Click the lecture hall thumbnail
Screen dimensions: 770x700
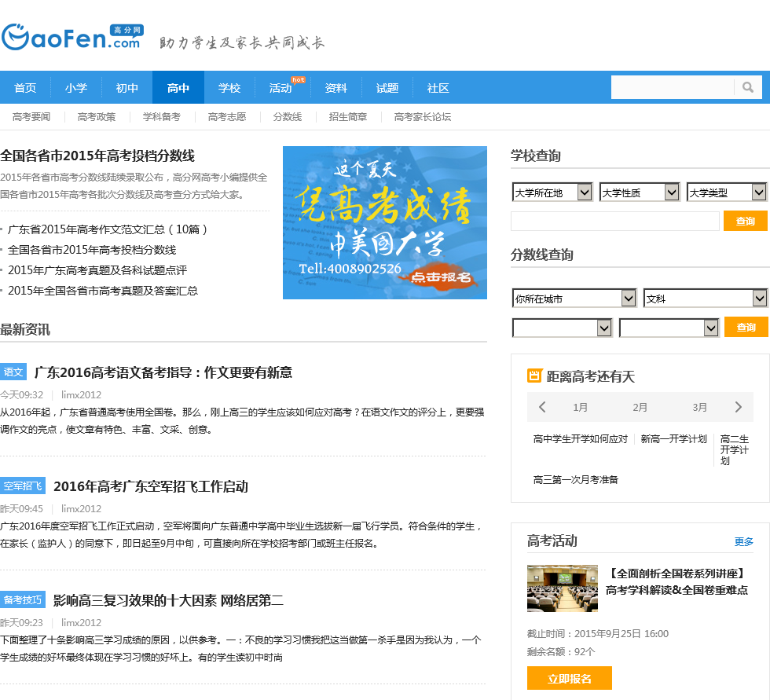563,588
